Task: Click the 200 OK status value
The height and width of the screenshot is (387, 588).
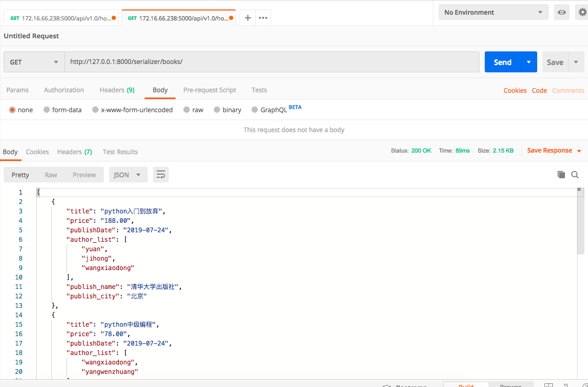Action: pos(421,150)
